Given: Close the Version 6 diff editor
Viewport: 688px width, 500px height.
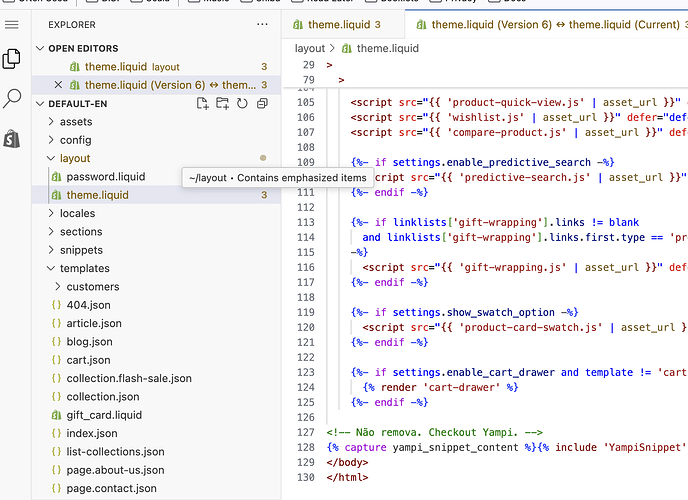Looking at the screenshot, I should tap(58, 85).
